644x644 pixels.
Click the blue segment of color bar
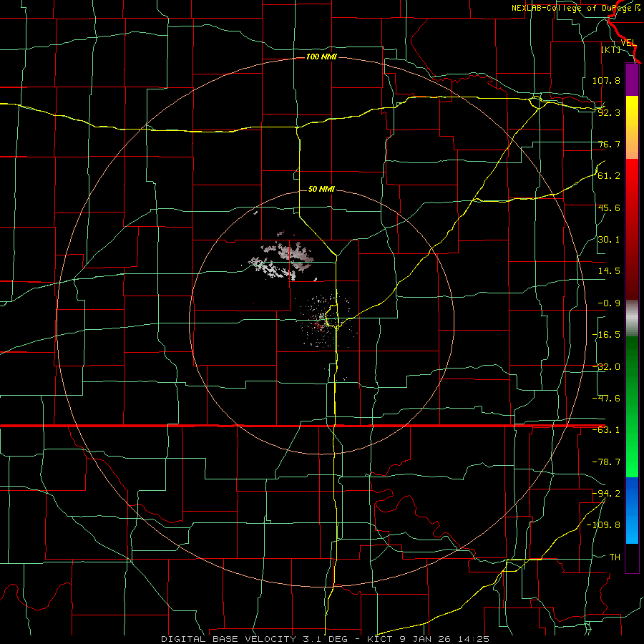coord(632,510)
